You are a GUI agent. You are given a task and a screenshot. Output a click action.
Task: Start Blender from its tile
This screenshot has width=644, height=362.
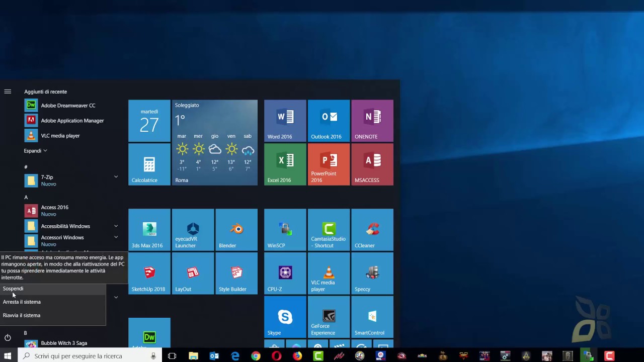point(236,230)
